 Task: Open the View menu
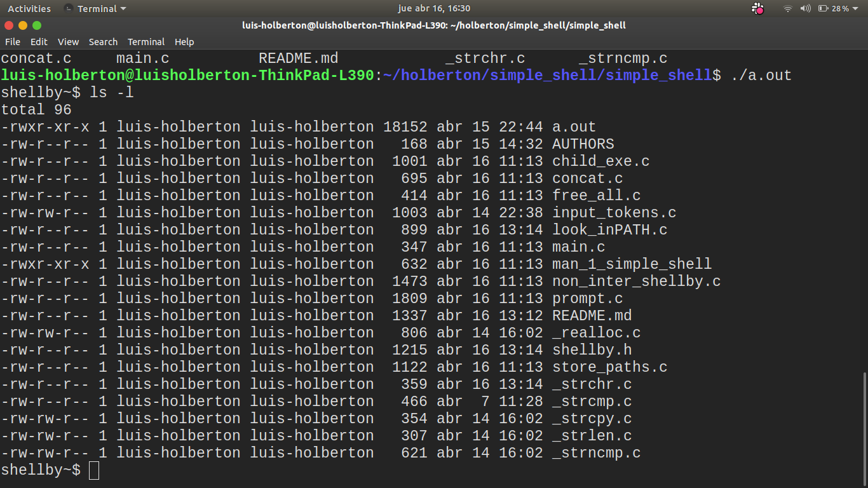coord(68,42)
